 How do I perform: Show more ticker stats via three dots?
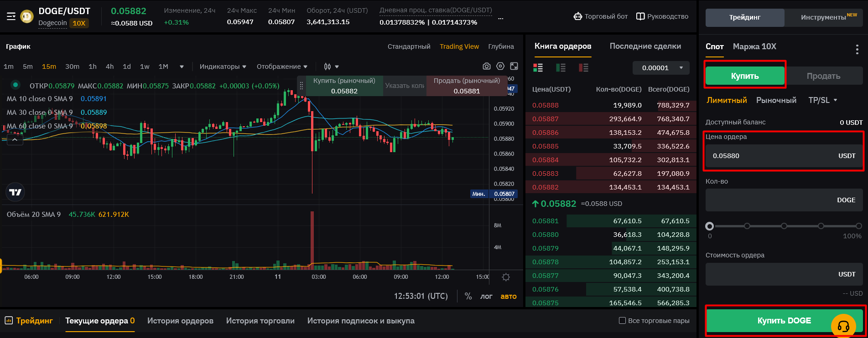[x=501, y=19]
